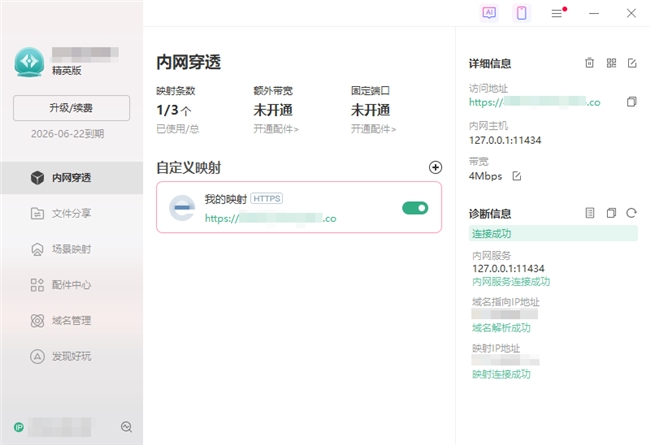Edit mapping details with the pencil icon

[632, 63]
